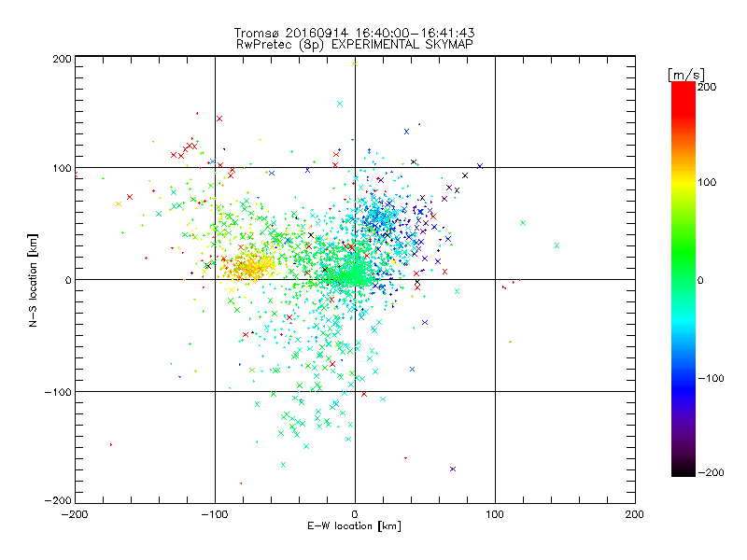Click the colorbar's 200 tick label
Image resolution: width=747 pixels, height=560 pixels.
pos(707,87)
